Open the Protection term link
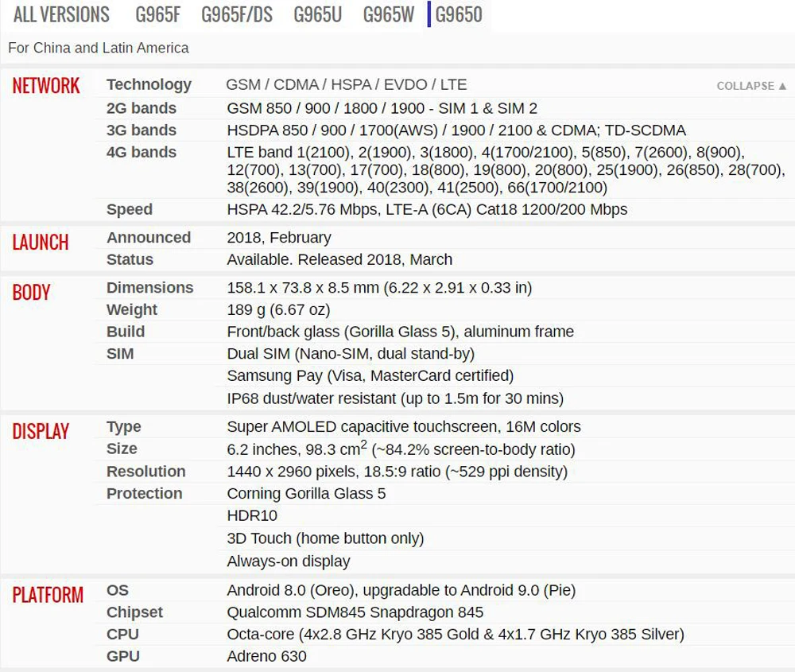This screenshot has height=672, width=795. (145, 494)
